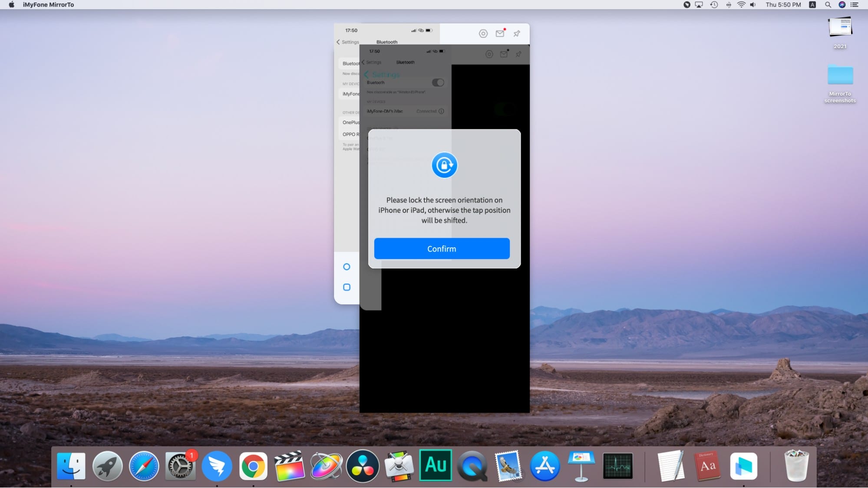Open the mail feedback icon with red dot
The image size is (868, 488).
point(500,33)
